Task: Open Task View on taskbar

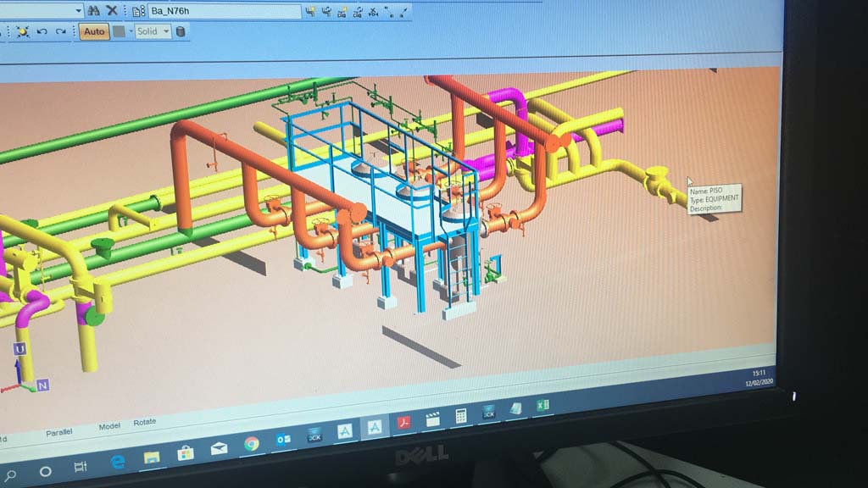Action: point(81,467)
